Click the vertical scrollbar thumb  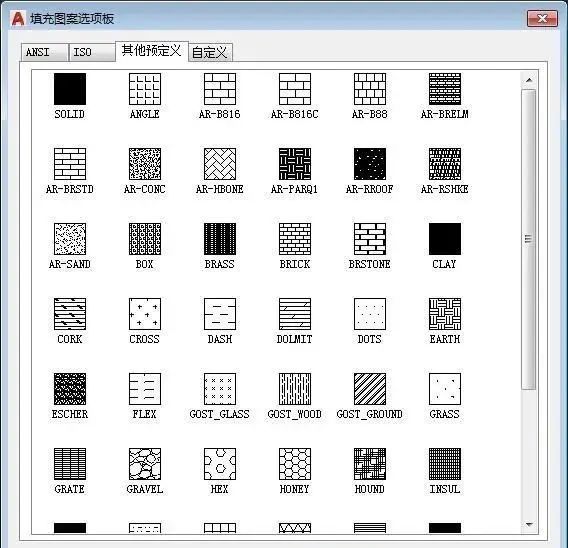point(529,239)
